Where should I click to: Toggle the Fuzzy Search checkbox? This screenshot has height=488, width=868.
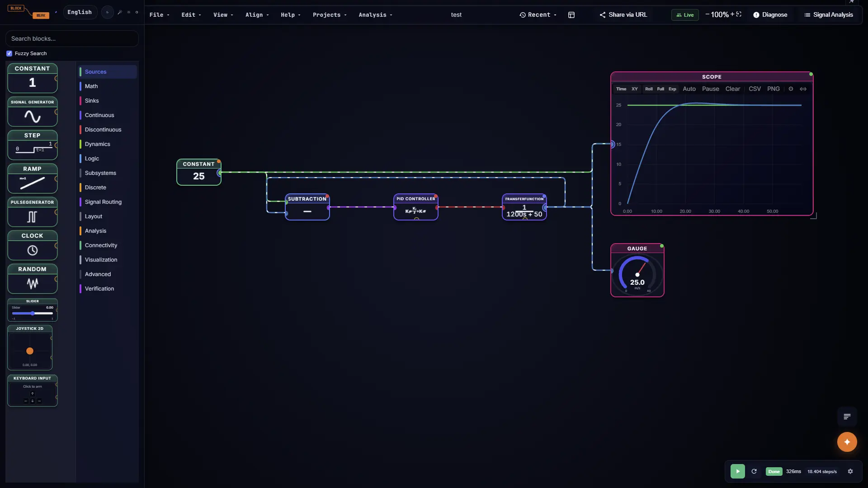[x=9, y=53]
